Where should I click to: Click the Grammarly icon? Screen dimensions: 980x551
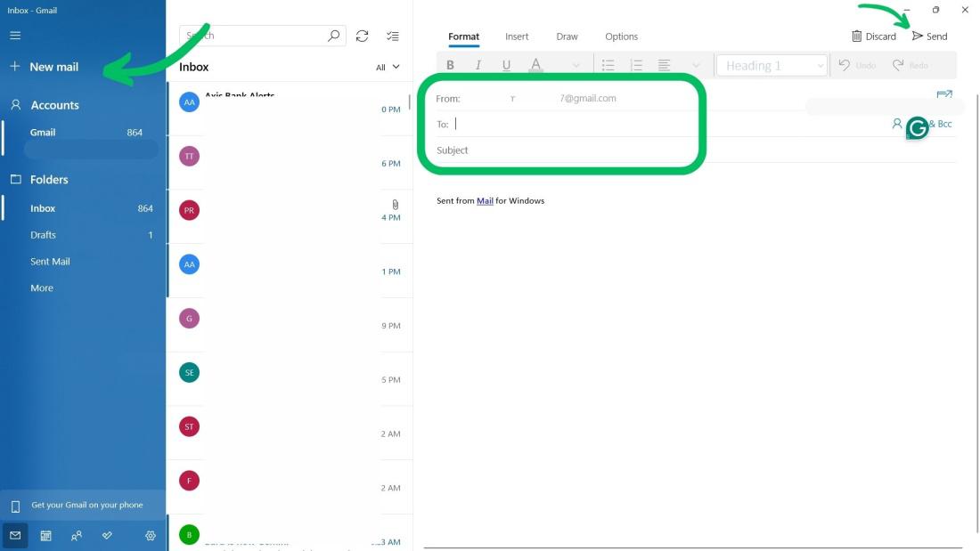[x=917, y=128]
